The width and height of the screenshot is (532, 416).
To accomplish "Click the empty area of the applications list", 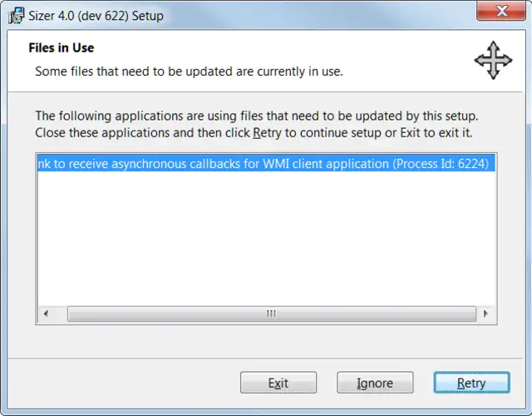I will pos(266,241).
